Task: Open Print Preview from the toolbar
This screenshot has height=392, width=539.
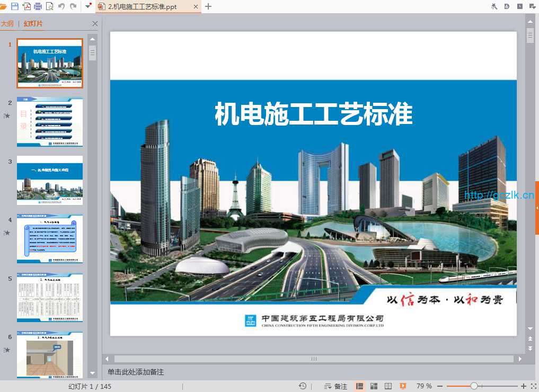Action: pyautogui.click(x=50, y=6)
